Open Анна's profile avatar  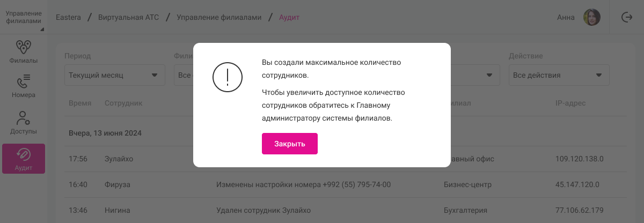(x=592, y=17)
